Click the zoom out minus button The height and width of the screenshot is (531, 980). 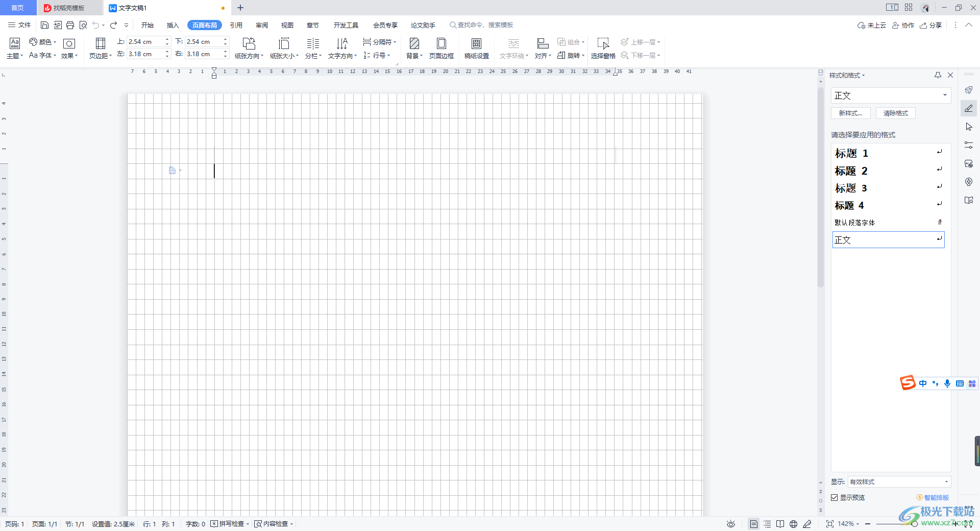click(868, 524)
